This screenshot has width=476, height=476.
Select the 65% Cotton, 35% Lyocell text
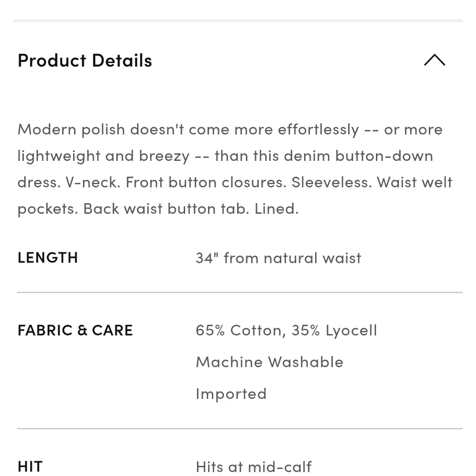pyautogui.click(x=286, y=330)
